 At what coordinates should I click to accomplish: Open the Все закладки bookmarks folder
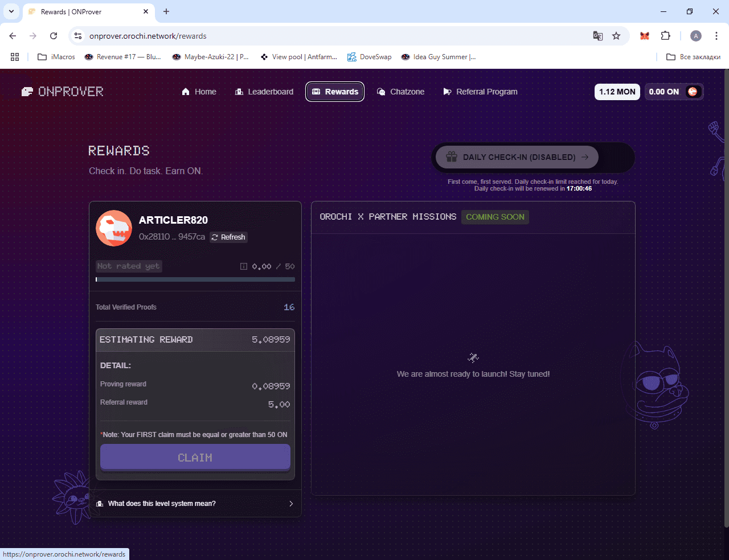(694, 57)
